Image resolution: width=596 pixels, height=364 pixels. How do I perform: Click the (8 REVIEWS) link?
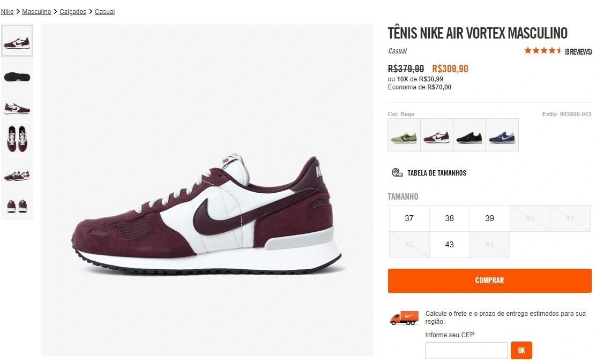(578, 51)
